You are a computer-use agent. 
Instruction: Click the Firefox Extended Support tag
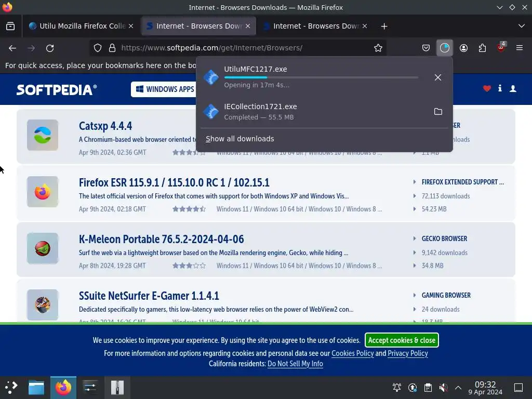click(463, 182)
